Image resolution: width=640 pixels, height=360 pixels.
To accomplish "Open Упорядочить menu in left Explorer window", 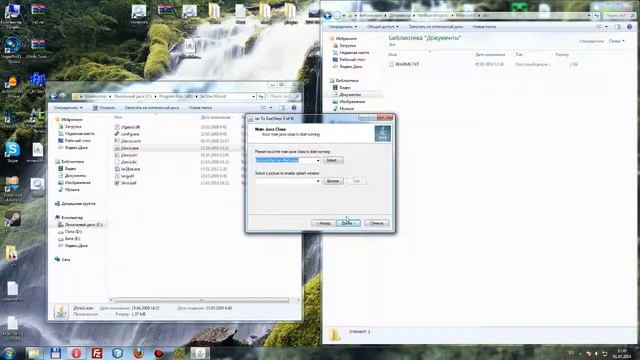I will [68, 108].
